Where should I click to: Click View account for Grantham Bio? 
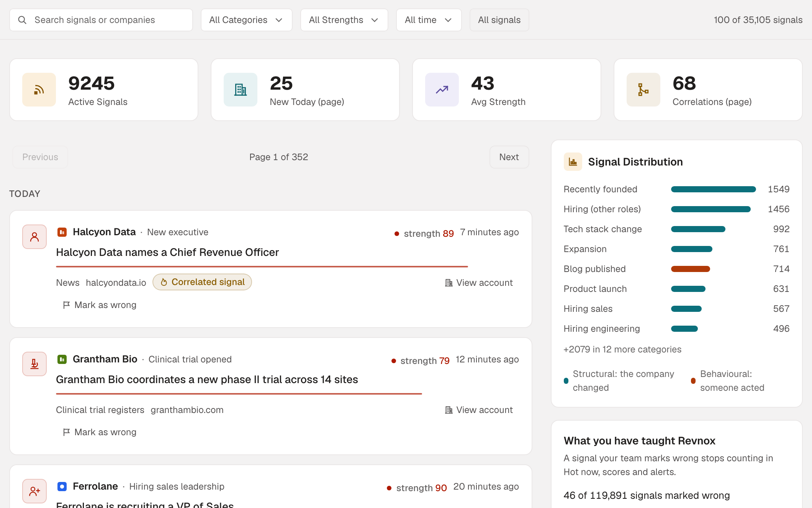pos(479,410)
